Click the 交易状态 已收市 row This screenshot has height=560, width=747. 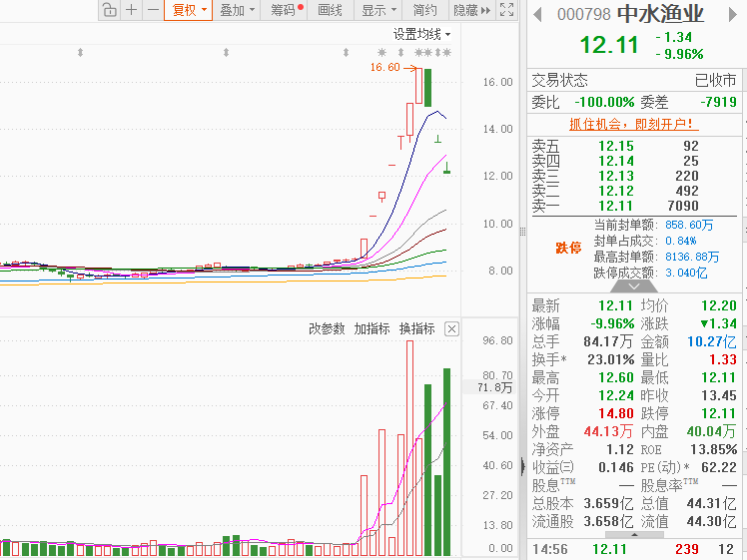click(634, 80)
